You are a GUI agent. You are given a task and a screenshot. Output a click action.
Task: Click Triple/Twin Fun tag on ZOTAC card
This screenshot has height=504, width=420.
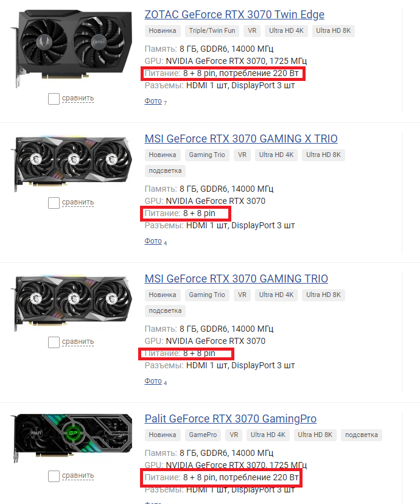point(212,31)
